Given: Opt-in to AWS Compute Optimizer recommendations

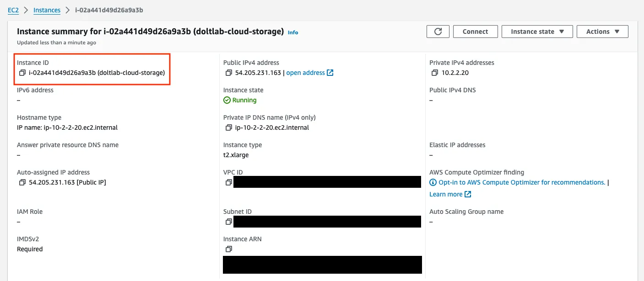Looking at the screenshot, I should (x=522, y=182).
